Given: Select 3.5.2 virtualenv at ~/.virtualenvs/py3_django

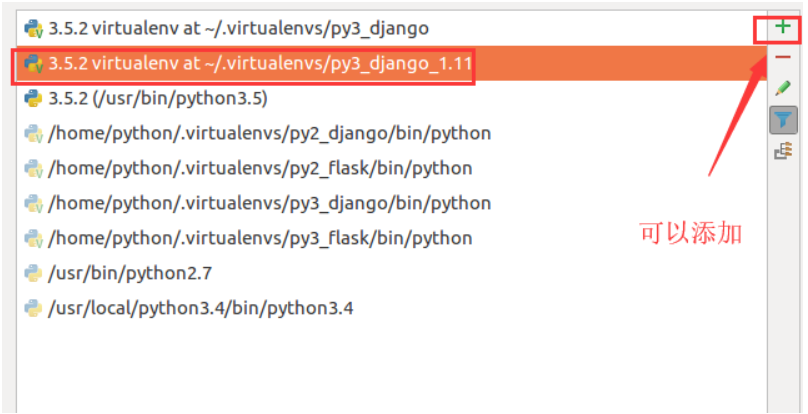Looking at the screenshot, I should point(392,28).
